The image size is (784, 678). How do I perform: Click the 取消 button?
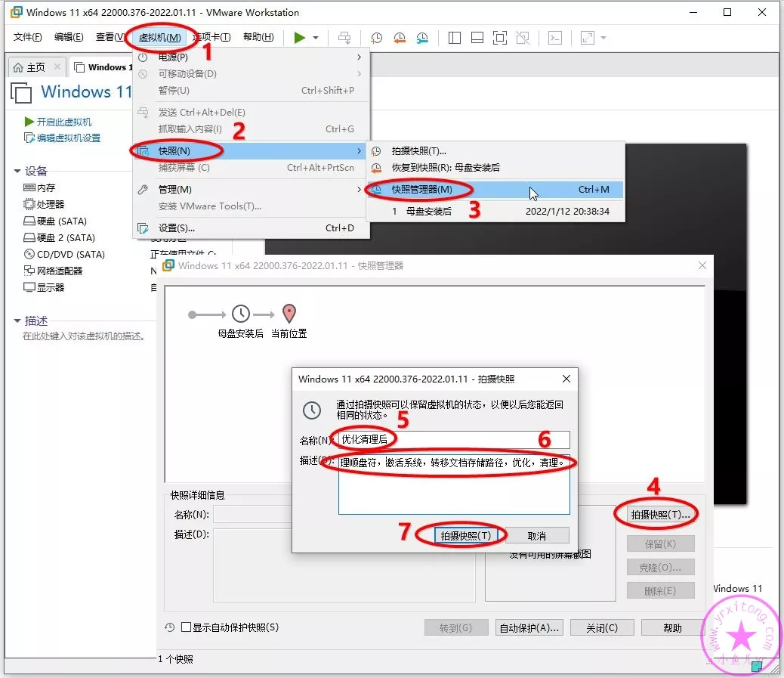point(536,535)
